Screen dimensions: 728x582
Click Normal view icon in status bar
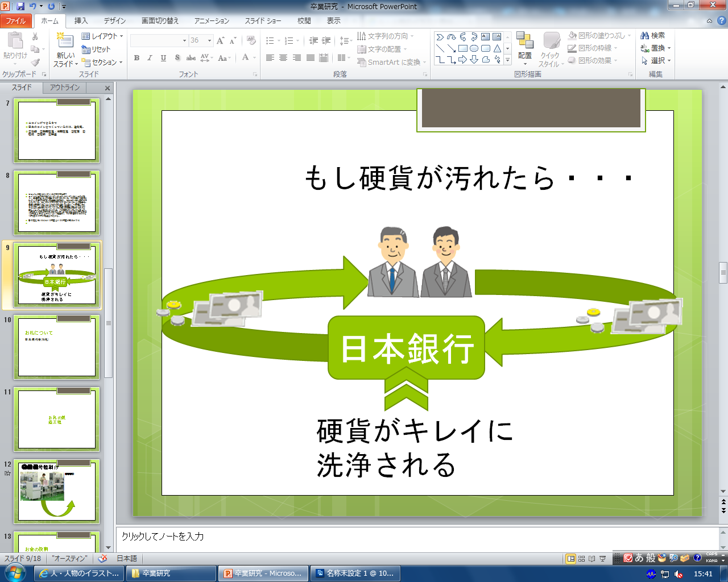pyautogui.click(x=571, y=559)
